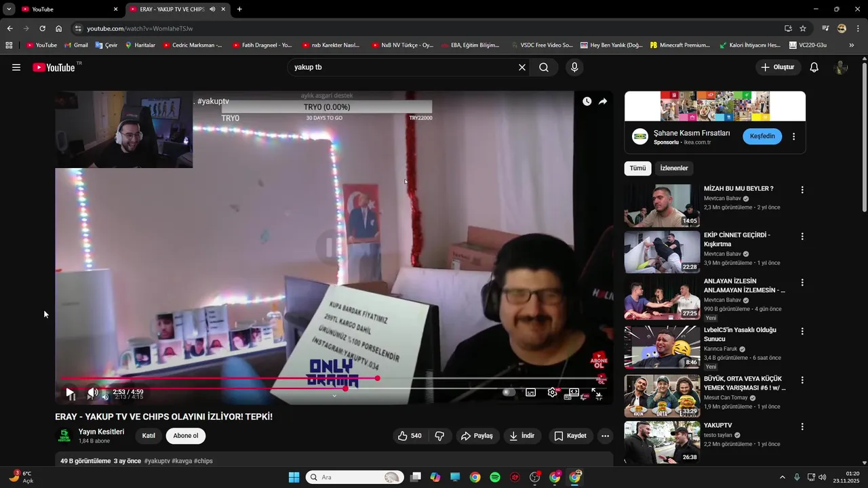
Task: Click the #chips hashtag in description
Action: click(203, 461)
